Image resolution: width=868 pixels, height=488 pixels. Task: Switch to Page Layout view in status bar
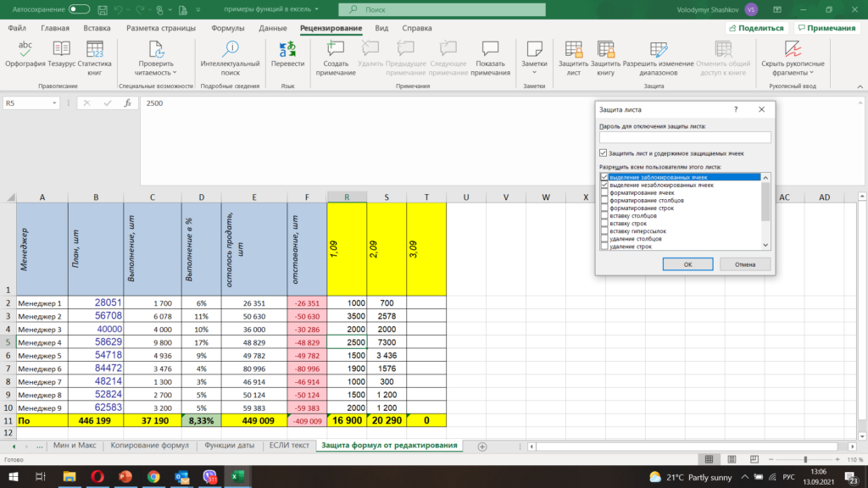(x=732, y=459)
